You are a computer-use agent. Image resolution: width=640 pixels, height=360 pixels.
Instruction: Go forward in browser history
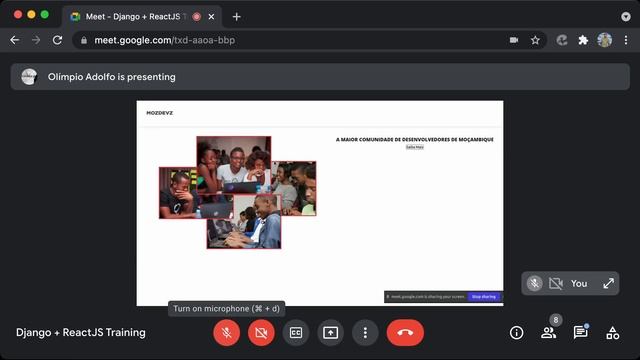pyautogui.click(x=36, y=40)
